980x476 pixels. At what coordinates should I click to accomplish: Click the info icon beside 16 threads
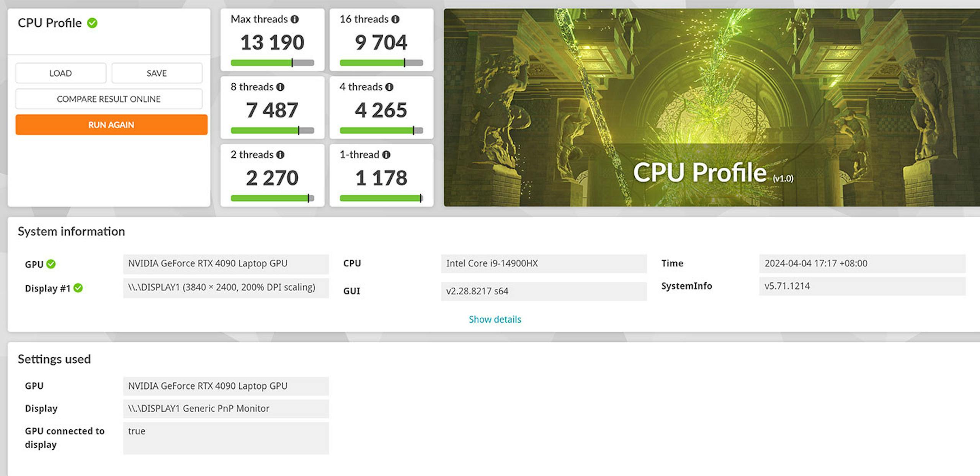(x=395, y=19)
